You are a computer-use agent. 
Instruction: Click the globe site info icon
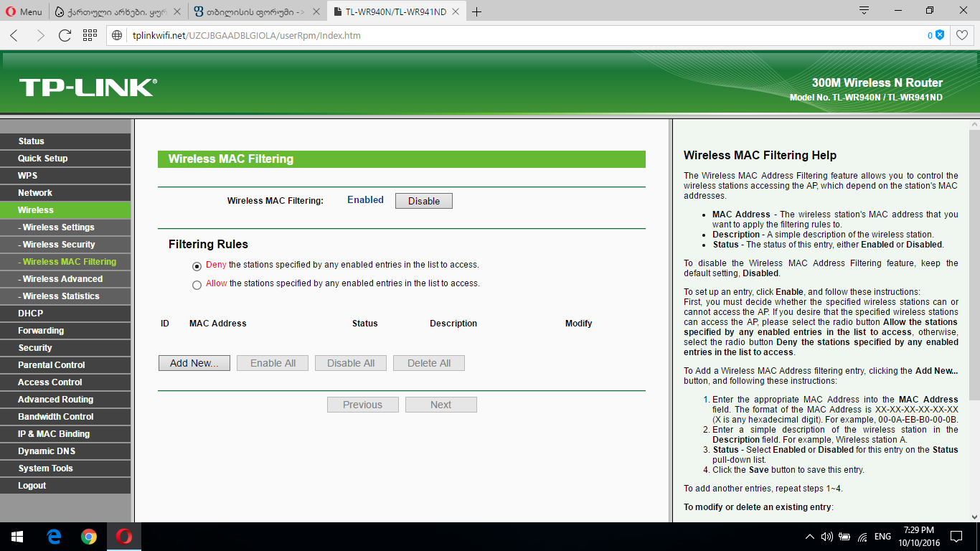pyautogui.click(x=118, y=35)
